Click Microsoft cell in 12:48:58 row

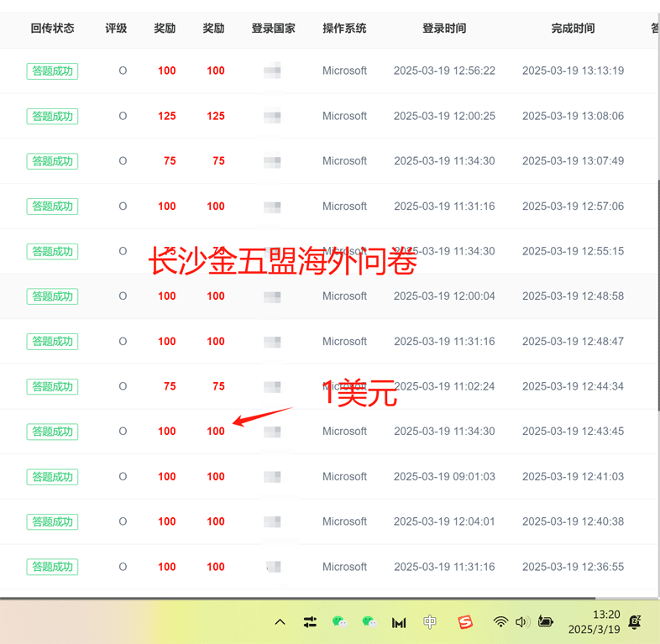344,296
